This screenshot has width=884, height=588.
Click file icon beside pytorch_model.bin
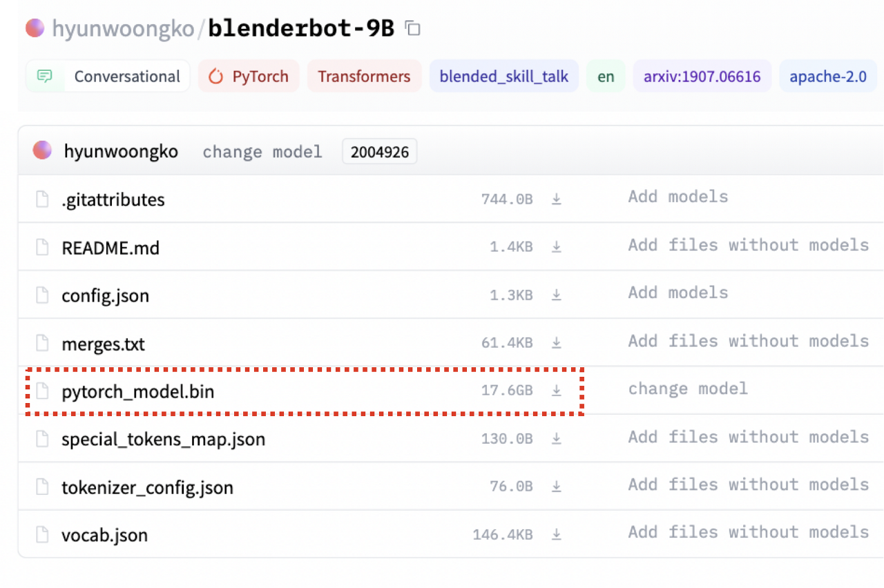click(43, 391)
